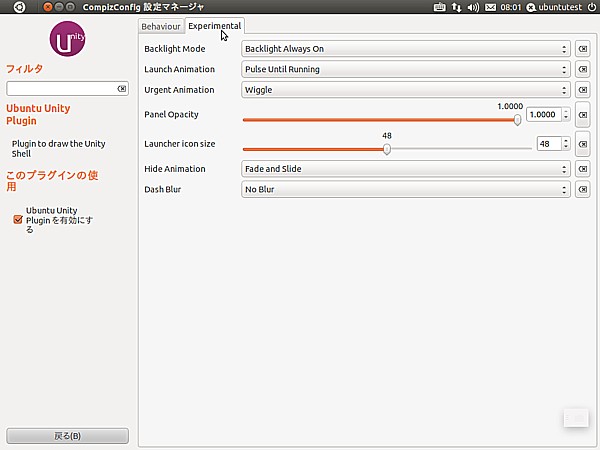Open the ubuntutest user menu
The width and height of the screenshot is (600, 450).
click(554, 7)
